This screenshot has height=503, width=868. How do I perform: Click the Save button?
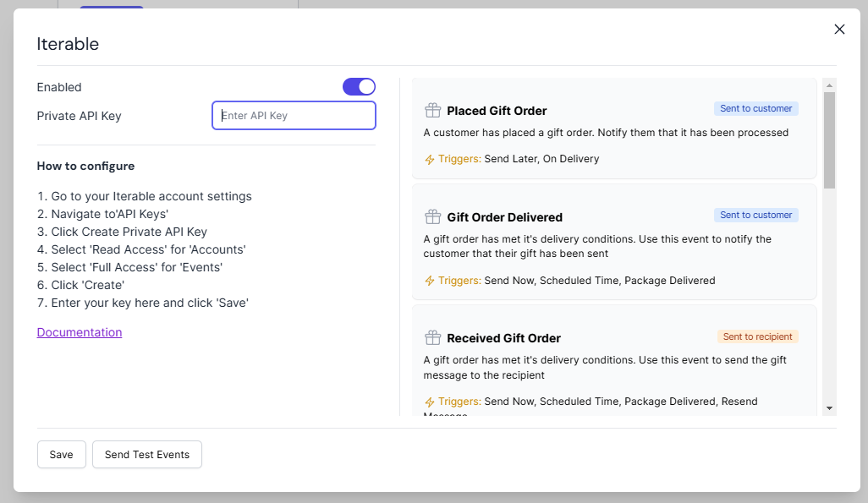62,454
